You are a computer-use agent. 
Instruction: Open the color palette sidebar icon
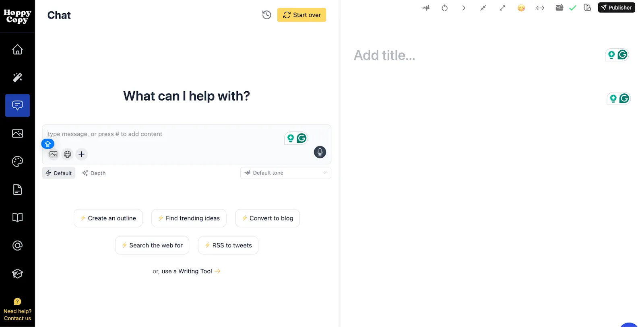click(17, 161)
